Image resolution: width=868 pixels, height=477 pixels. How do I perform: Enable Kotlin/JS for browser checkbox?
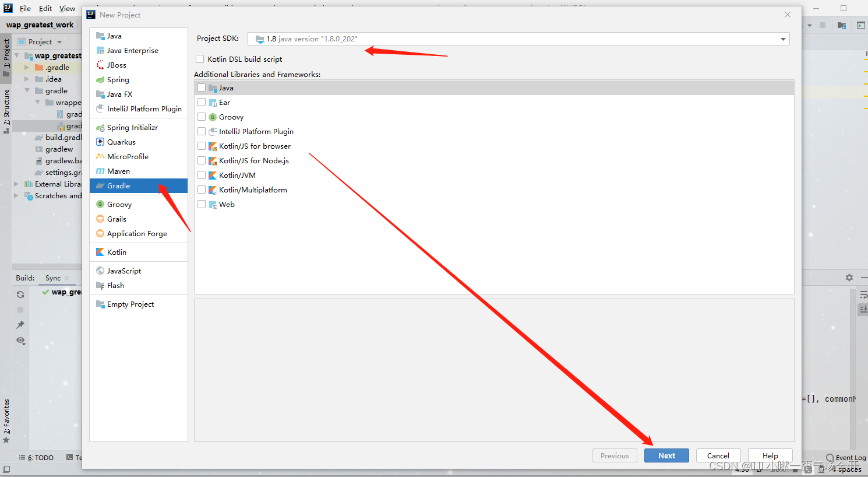point(202,146)
